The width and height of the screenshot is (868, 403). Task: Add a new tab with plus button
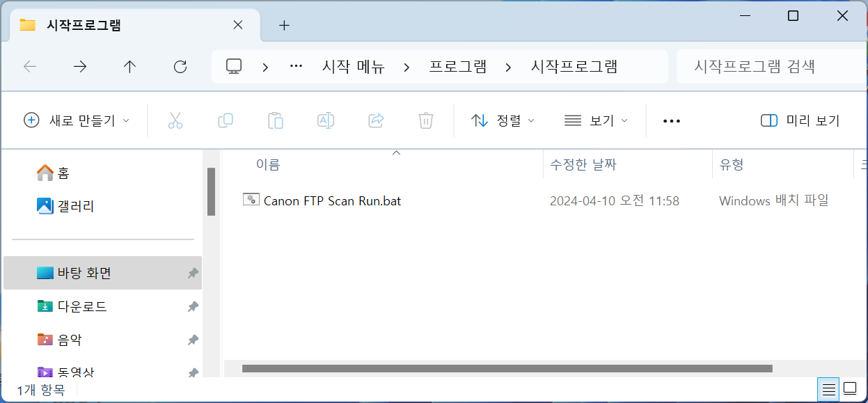[x=284, y=26]
